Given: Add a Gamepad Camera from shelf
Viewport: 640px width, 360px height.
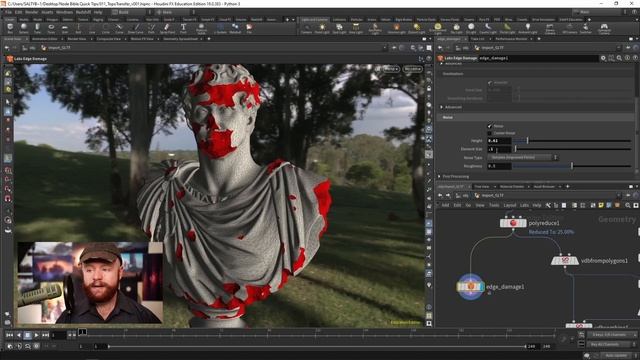Looking at the screenshot, I should point(604,29).
